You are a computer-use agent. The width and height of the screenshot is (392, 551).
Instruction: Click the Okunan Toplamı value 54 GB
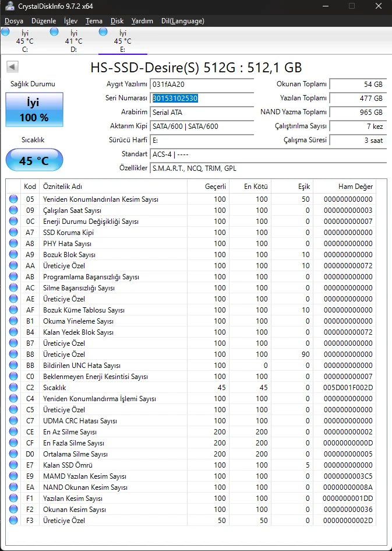click(358, 85)
